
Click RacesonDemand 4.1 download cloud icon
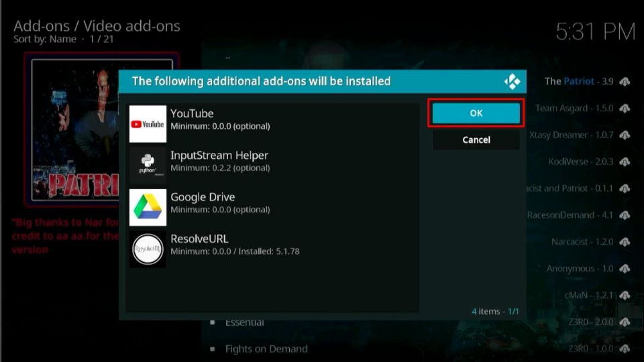(x=625, y=215)
